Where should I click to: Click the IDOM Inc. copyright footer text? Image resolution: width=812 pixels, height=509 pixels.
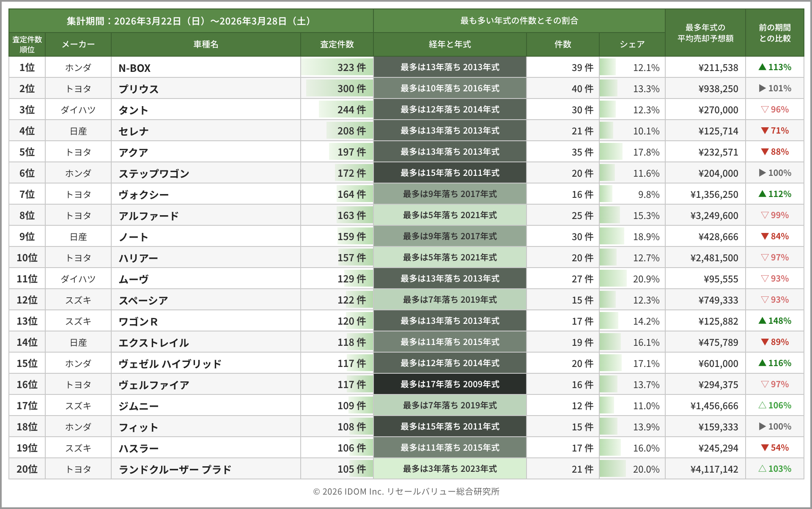406,491
